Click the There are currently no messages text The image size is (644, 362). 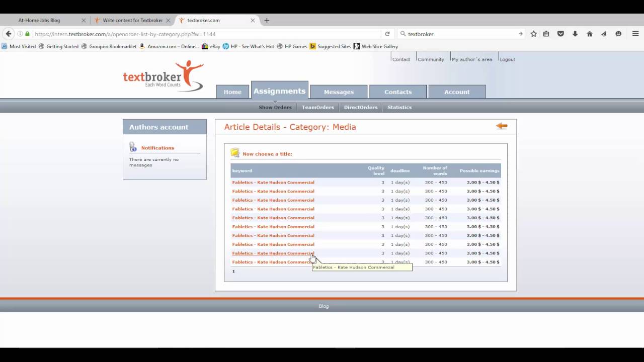(x=154, y=162)
